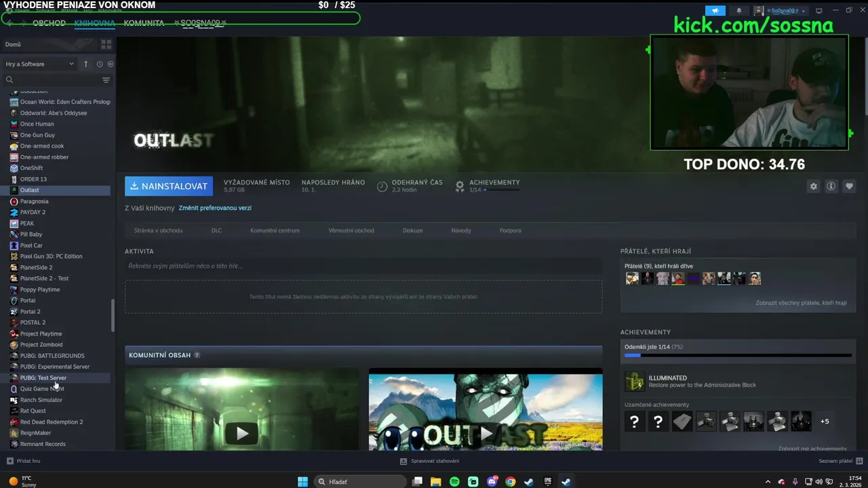
Task: Click Přidat hru add game button
Action: coord(23,461)
